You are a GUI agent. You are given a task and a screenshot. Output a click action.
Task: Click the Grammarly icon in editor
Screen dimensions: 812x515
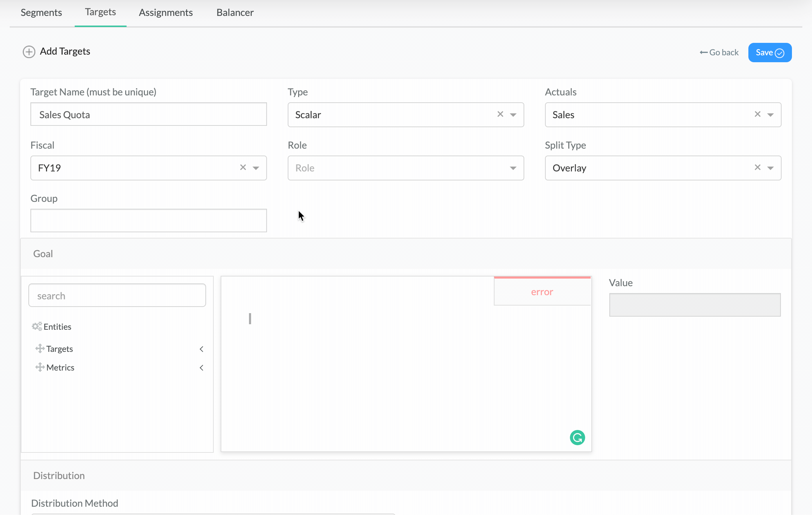point(577,438)
